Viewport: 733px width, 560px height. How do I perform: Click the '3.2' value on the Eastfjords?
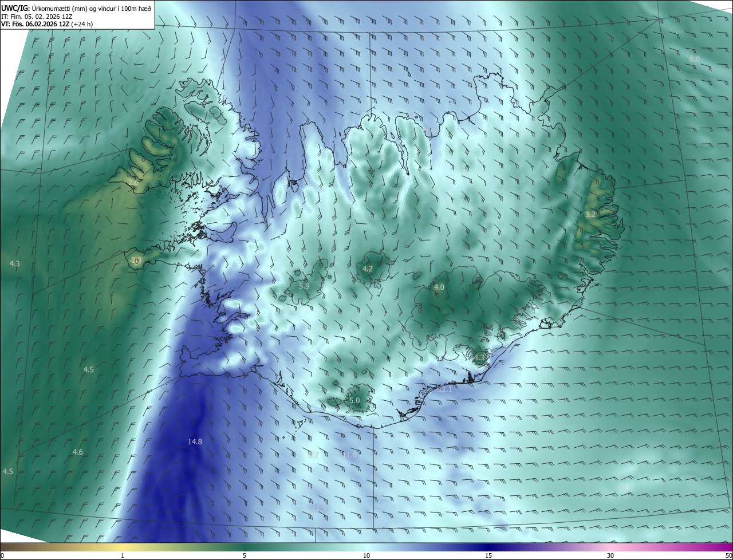[590, 214]
